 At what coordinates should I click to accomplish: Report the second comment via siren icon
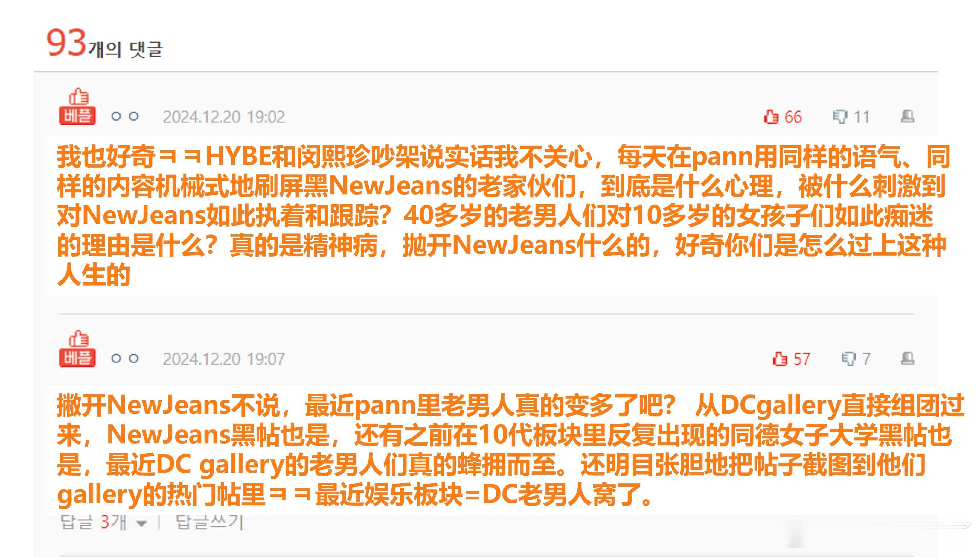click(907, 359)
